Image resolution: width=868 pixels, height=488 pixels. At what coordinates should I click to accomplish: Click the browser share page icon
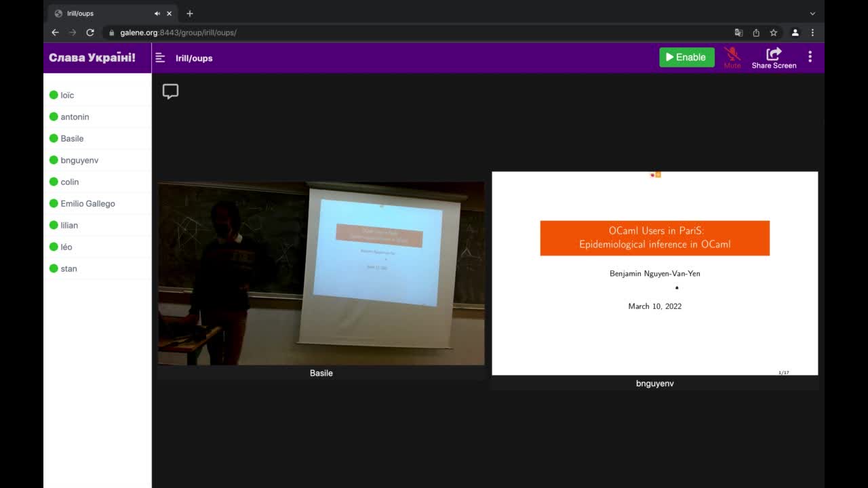pos(756,33)
